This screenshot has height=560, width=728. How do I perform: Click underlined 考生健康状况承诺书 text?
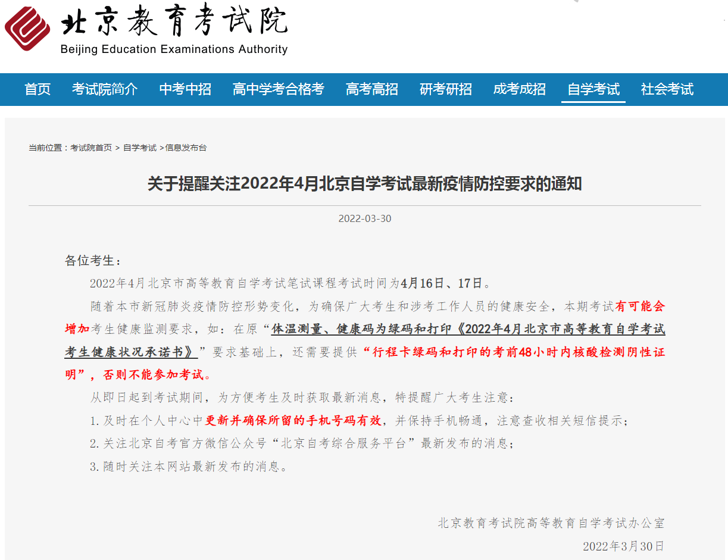tap(131, 352)
